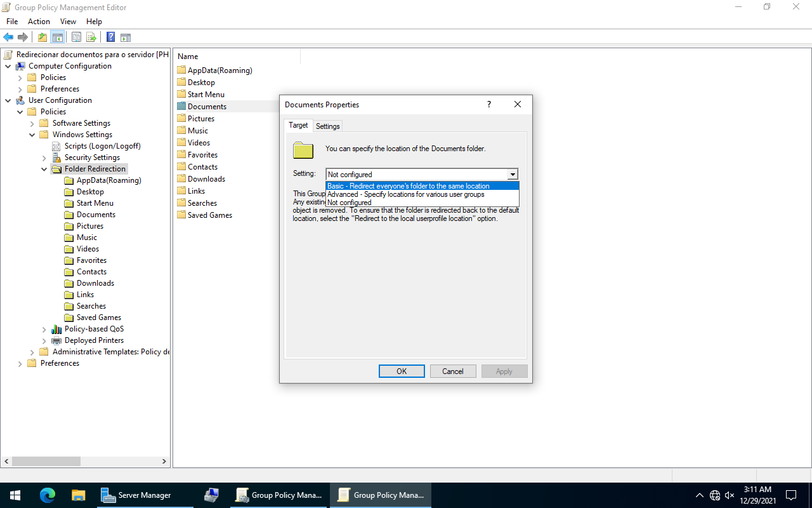Select Saved Games in the left tree

click(98, 317)
